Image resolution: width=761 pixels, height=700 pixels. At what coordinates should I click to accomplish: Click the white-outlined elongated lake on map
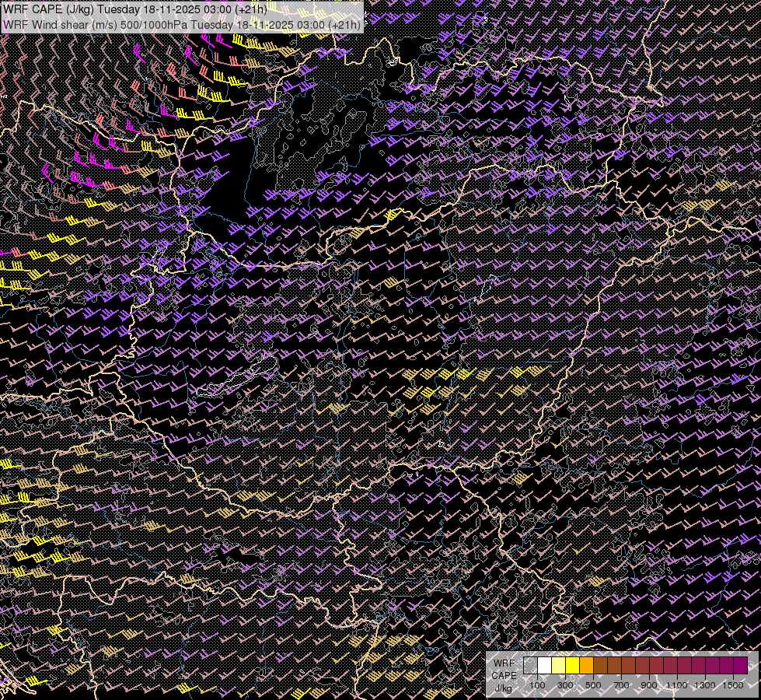pyautogui.click(x=237, y=375)
